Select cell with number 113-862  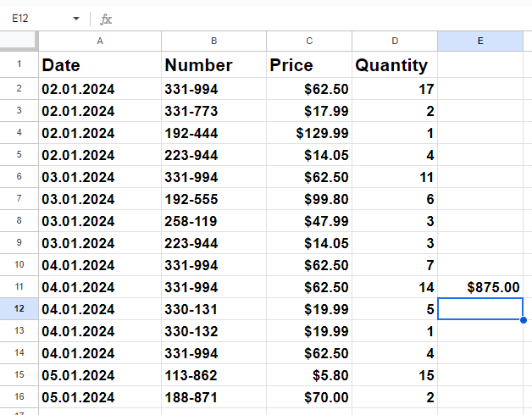pos(213,375)
